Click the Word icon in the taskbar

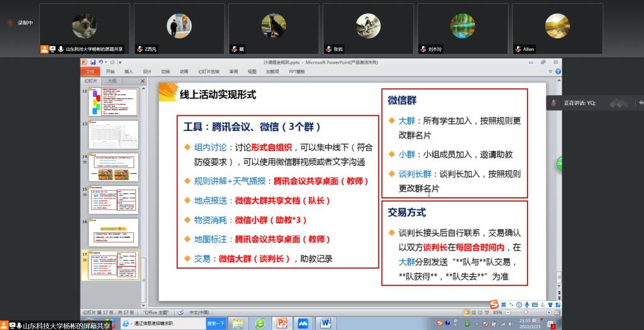[326, 323]
